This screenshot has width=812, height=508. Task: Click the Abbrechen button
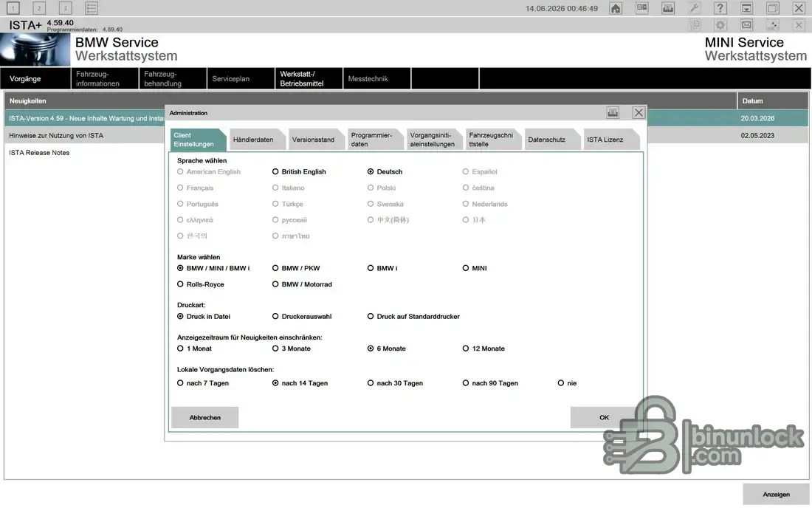point(204,417)
